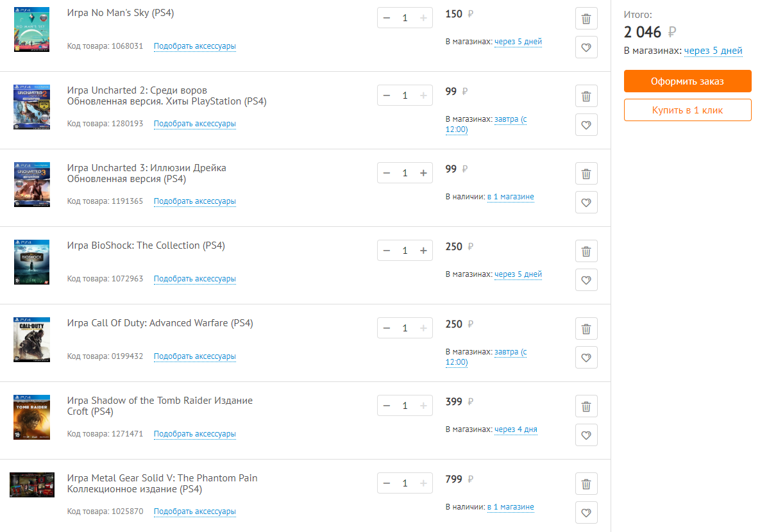Screen dimensions: 760x532
Task: Open availability link under Итого total
Action: tap(713, 51)
